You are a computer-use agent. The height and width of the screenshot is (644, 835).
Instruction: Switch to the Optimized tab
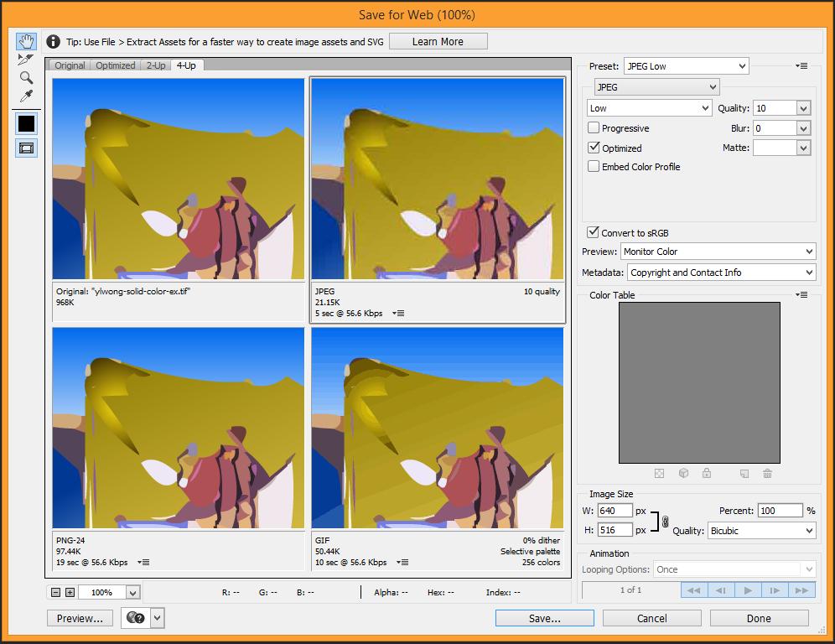pyautogui.click(x=116, y=65)
